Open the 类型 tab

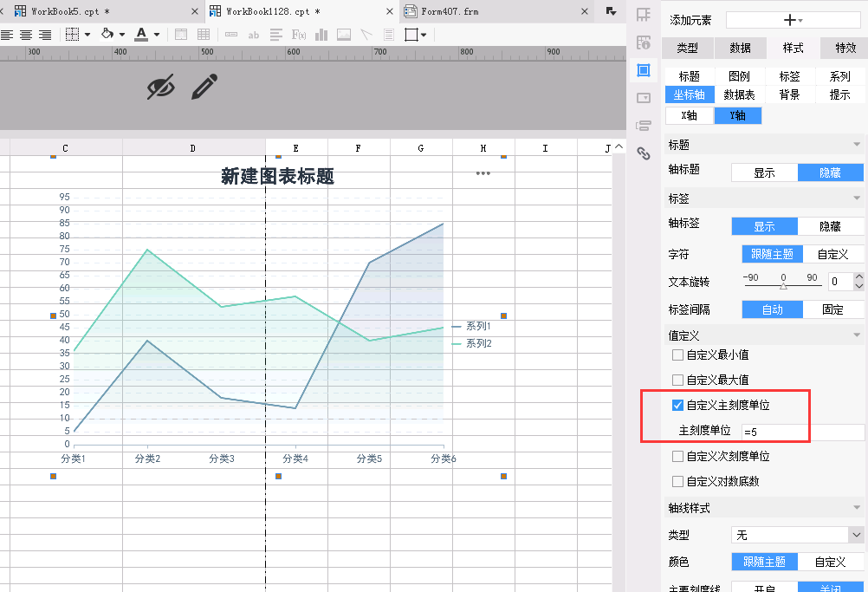click(688, 49)
